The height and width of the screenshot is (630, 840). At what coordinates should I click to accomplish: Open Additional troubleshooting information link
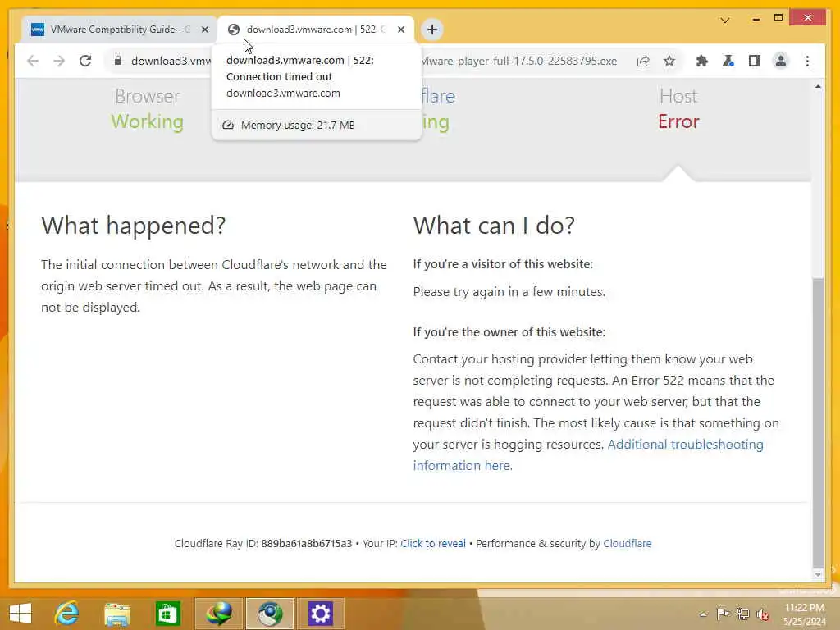pos(587,454)
